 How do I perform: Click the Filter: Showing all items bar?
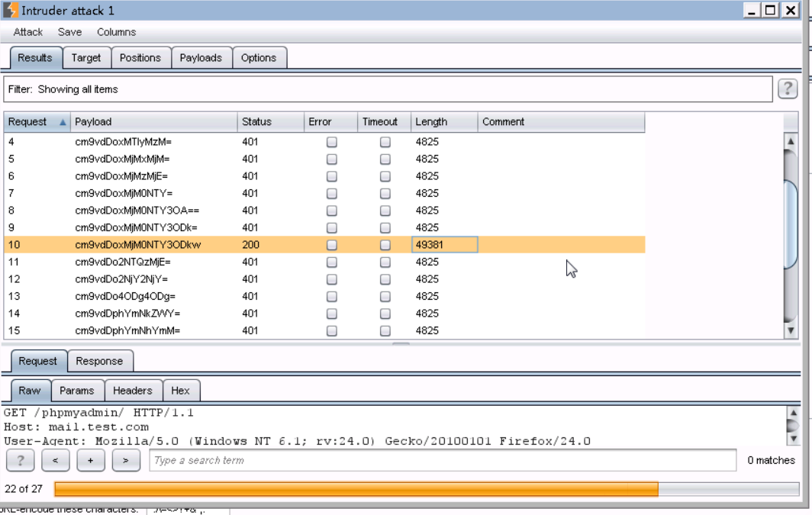(x=388, y=89)
